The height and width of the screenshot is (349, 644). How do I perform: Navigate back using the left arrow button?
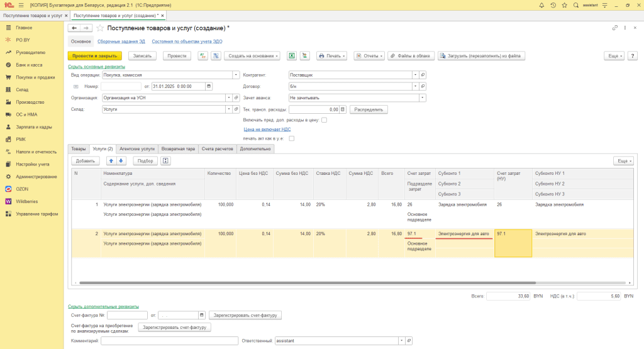74,28
